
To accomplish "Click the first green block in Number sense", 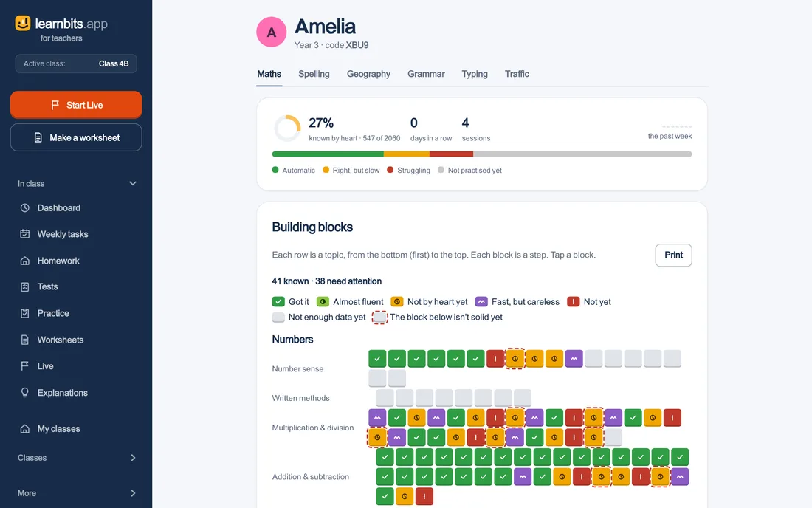I will point(377,358).
